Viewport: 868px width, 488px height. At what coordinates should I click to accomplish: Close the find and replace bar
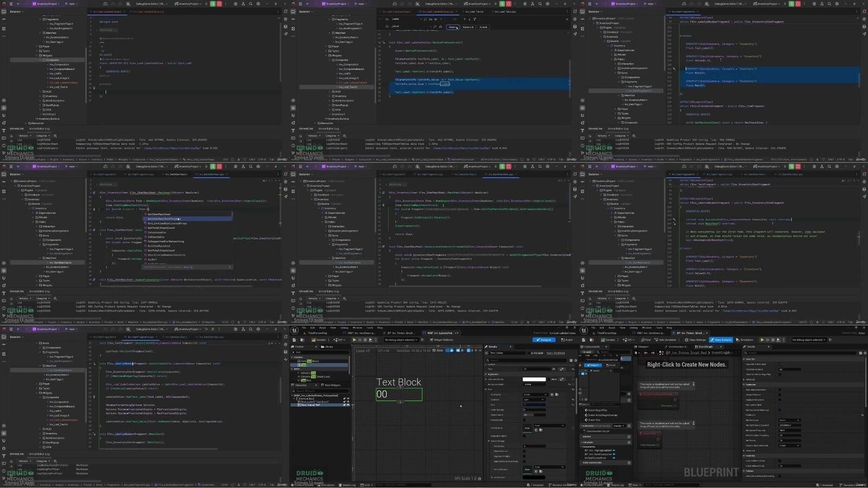tap(567, 19)
